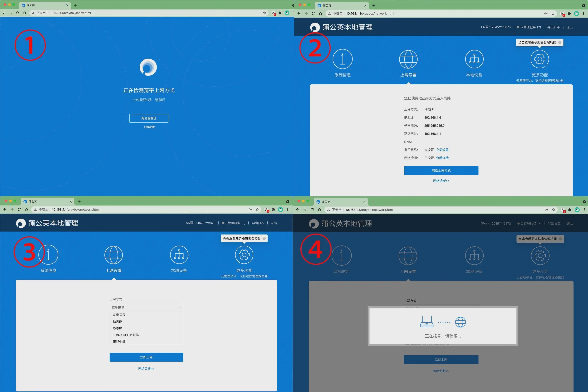Viewport: 588px width, 392px height.
Task: Open 上网方式 dropdown showing 宽带拨号
Action: 146,307
